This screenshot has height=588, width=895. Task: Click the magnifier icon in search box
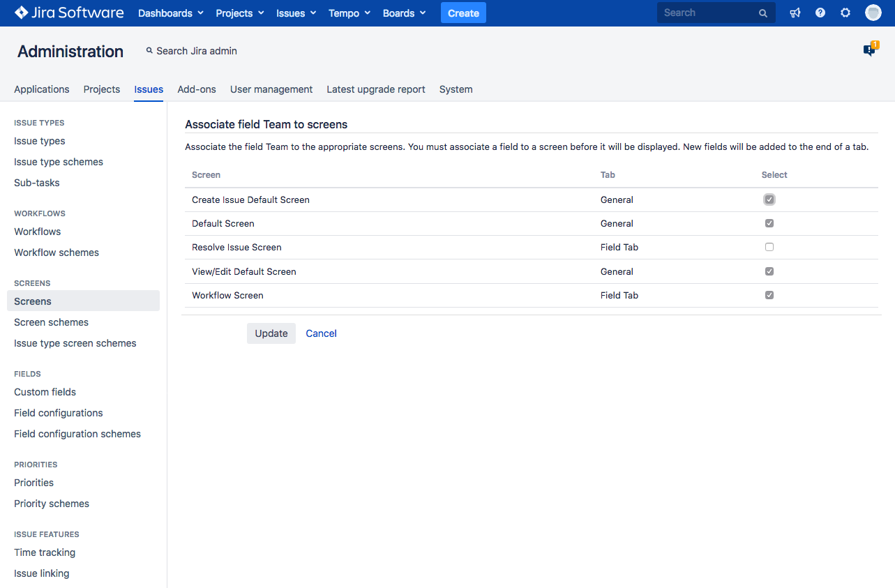[x=763, y=13]
